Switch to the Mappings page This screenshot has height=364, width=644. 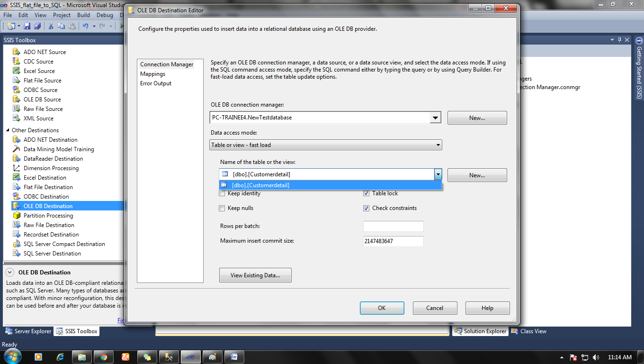coord(152,74)
